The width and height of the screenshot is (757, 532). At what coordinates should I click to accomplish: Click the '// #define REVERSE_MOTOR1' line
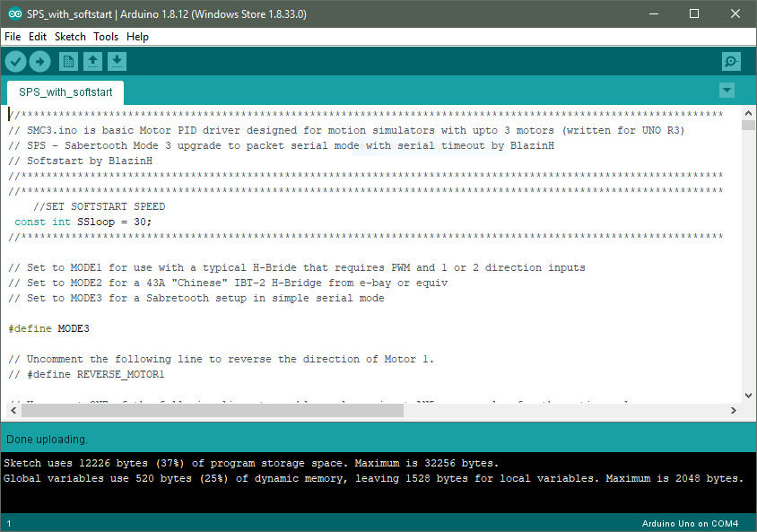point(86,375)
